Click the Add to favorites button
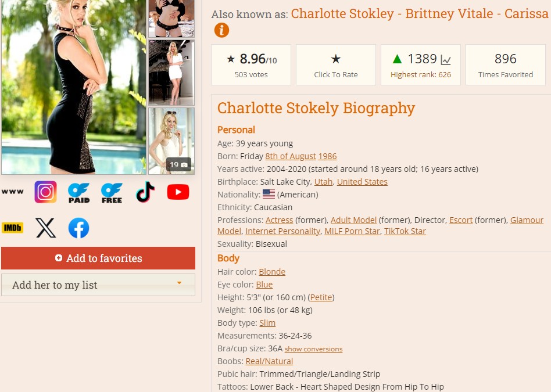The image size is (551, 392). (x=98, y=258)
